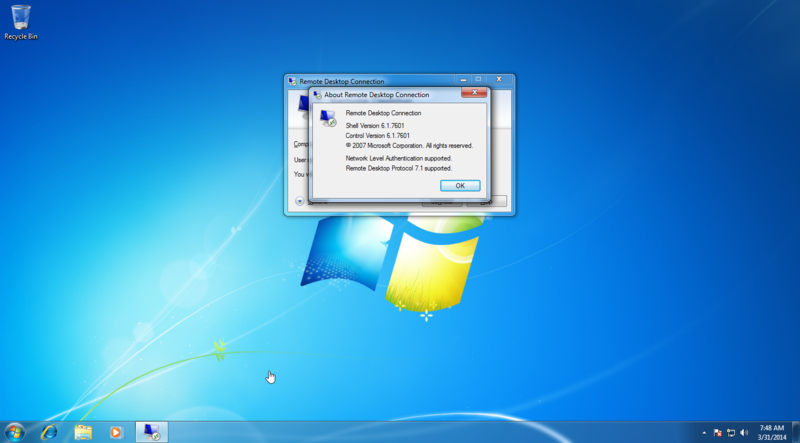
Task: Close the Remote Desktop Connection main window
Action: coord(499,80)
